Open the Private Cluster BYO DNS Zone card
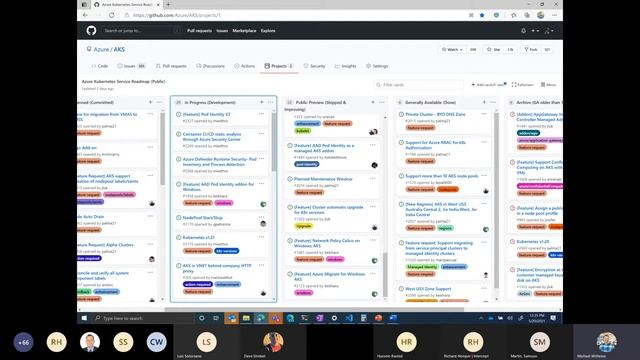 (x=435, y=114)
